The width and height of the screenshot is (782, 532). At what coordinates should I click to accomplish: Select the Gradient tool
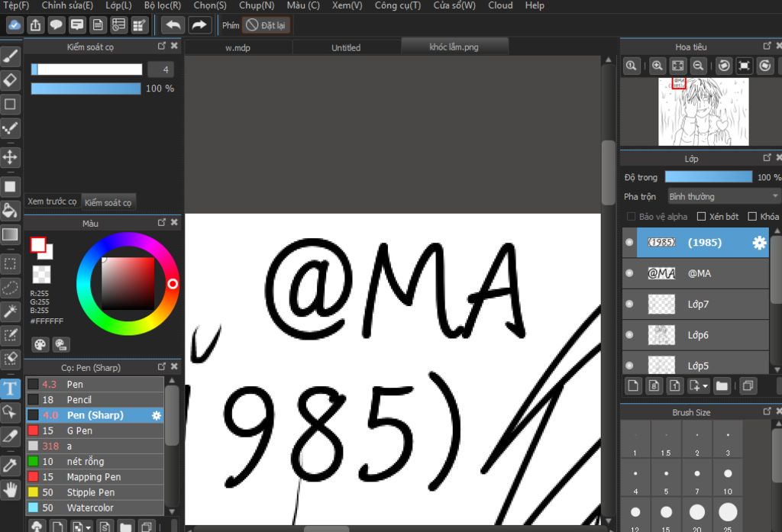(11, 235)
